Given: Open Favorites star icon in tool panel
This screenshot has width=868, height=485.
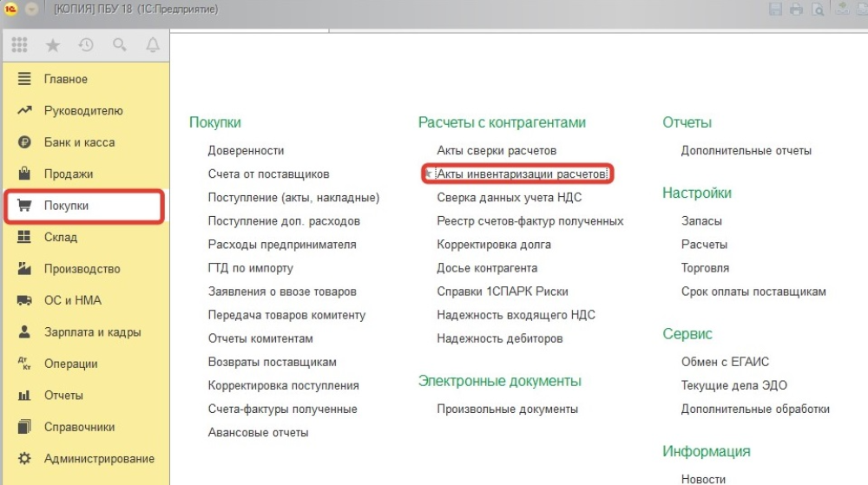Looking at the screenshot, I should (x=53, y=45).
